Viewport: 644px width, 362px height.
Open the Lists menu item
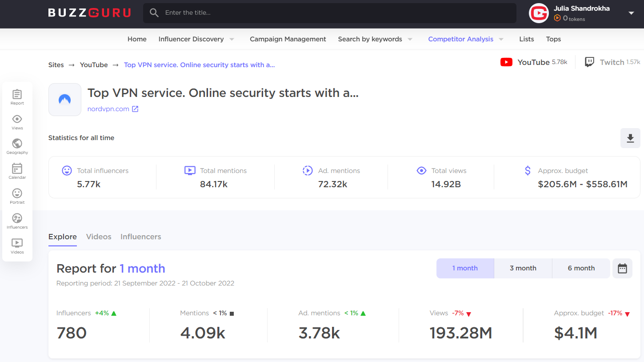527,39
